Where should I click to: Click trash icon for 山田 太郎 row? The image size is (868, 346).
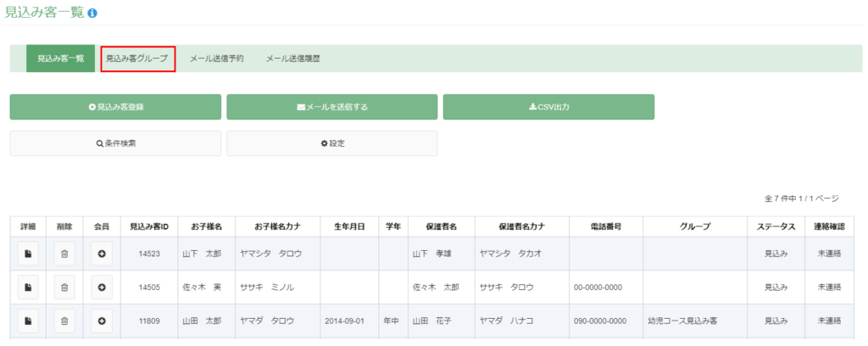coord(64,321)
